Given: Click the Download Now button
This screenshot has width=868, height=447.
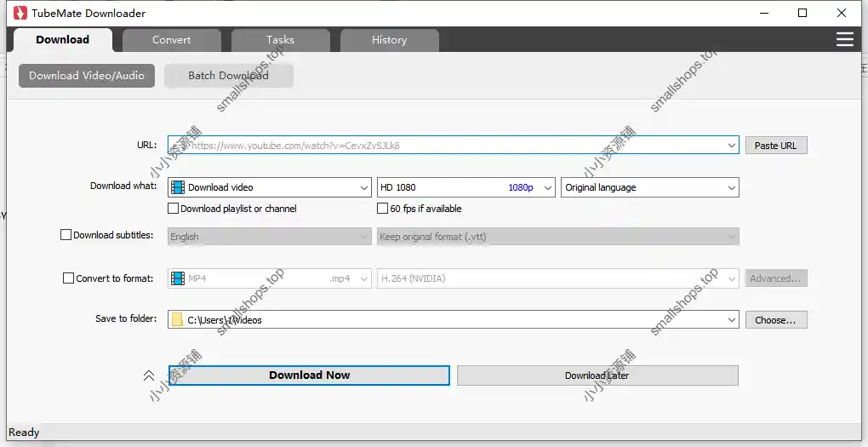Looking at the screenshot, I should click(x=310, y=375).
